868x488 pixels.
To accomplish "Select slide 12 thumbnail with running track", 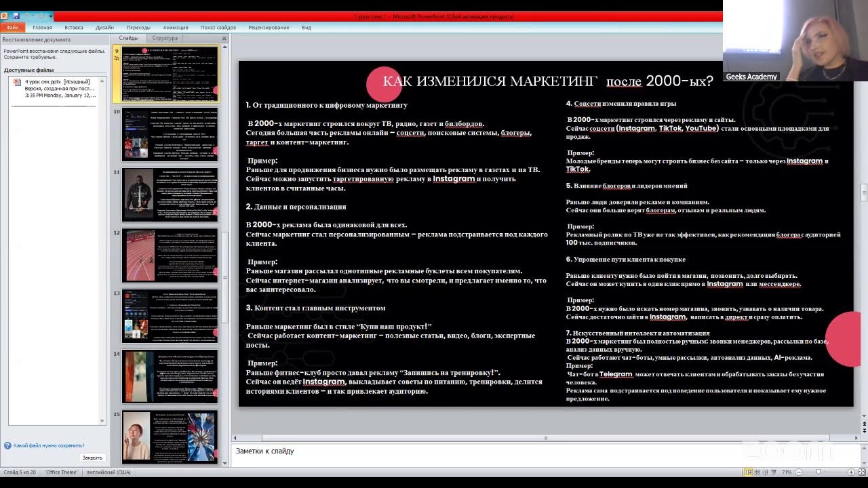I will pos(170,256).
